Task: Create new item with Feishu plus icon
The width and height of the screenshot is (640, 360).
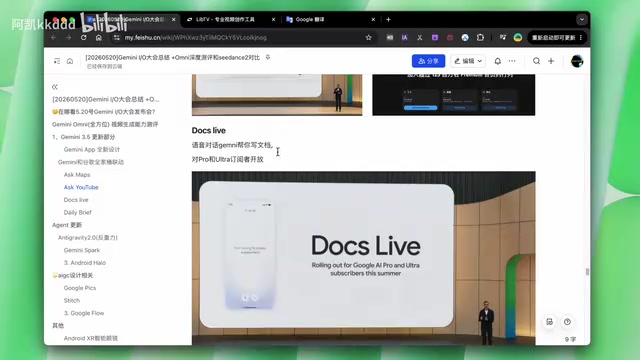Action: (x=551, y=61)
